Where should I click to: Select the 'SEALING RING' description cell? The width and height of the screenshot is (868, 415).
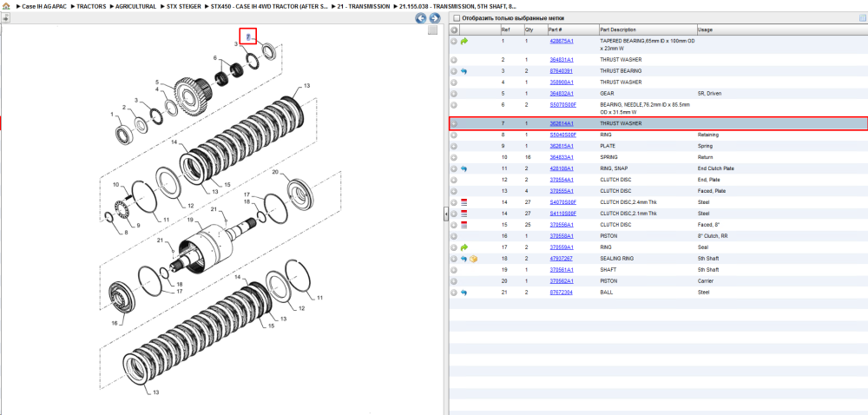[x=616, y=259]
